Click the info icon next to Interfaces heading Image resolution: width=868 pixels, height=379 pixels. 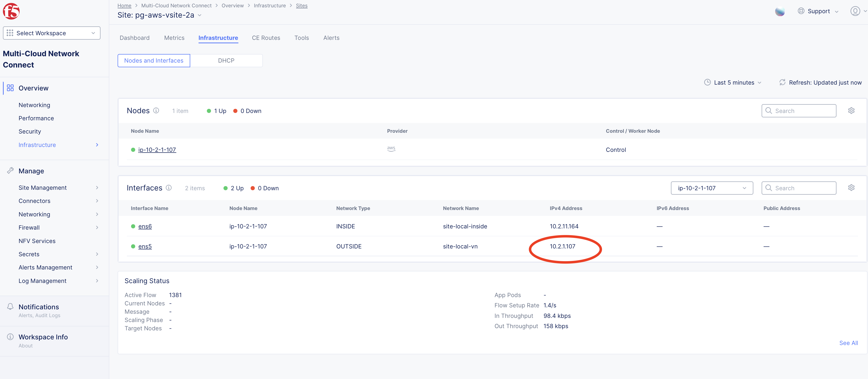(x=168, y=188)
